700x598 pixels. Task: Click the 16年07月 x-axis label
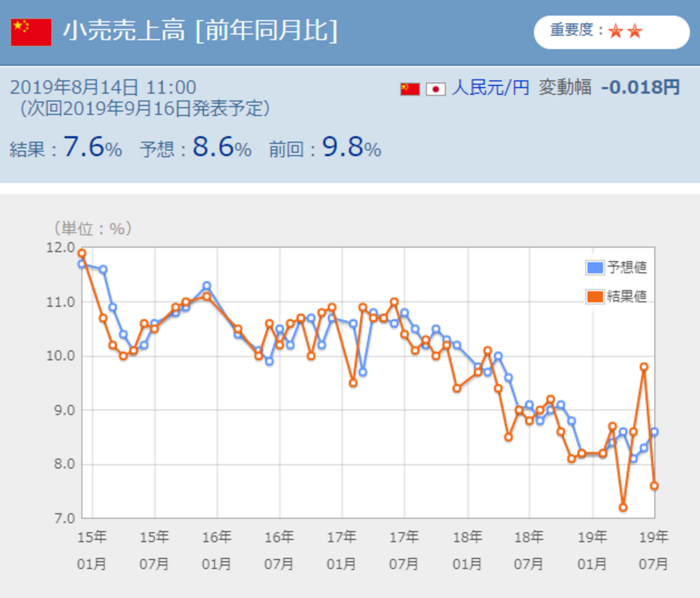tap(279, 551)
